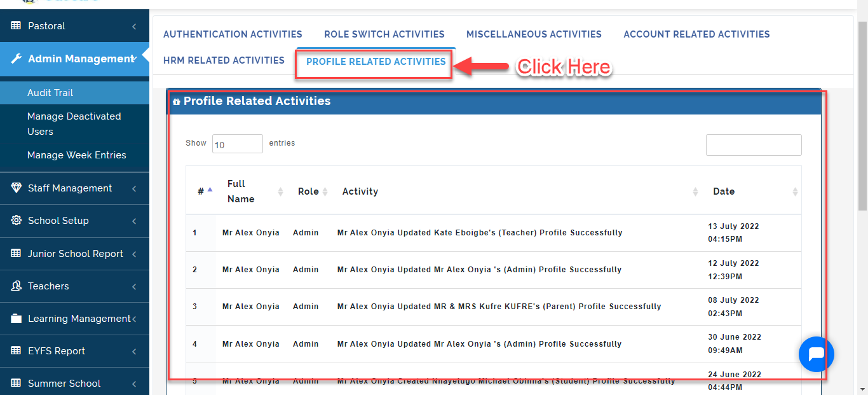868x395 pixels.
Task: Expand the Learning Management chevron
Action: (134, 319)
